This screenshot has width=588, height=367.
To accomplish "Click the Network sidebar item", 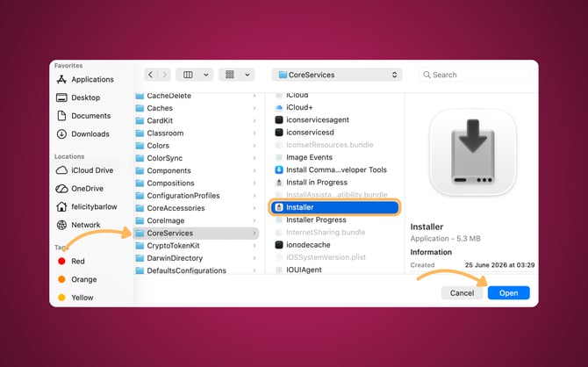I will pos(78,225).
